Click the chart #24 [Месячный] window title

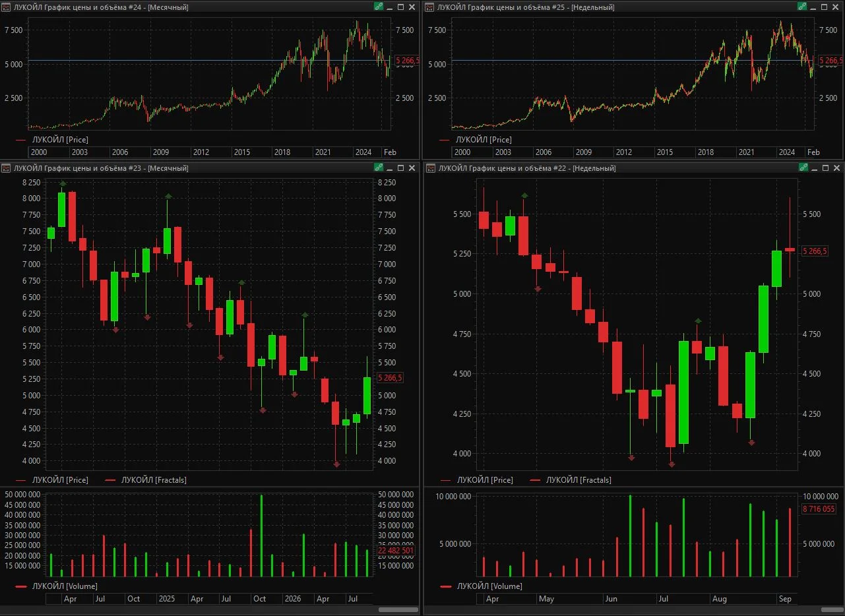coord(101,7)
